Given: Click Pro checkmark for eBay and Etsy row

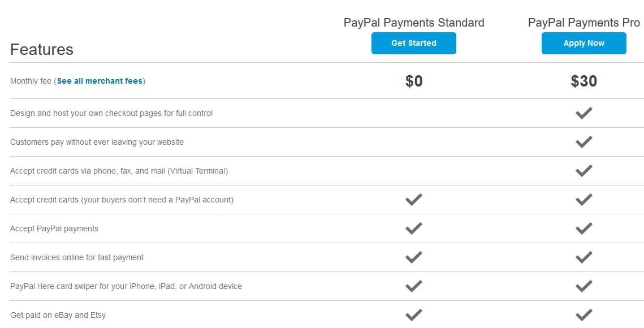Looking at the screenshot, I should (584, 314).
